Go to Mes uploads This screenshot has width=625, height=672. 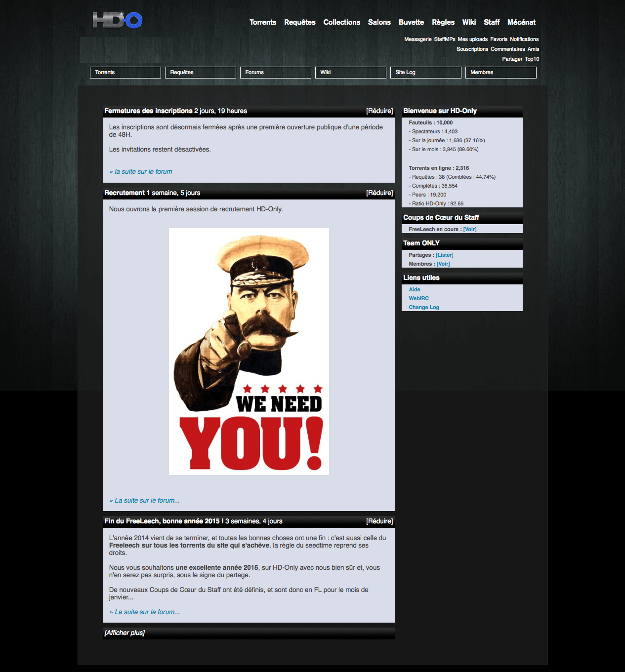[473, 39]
